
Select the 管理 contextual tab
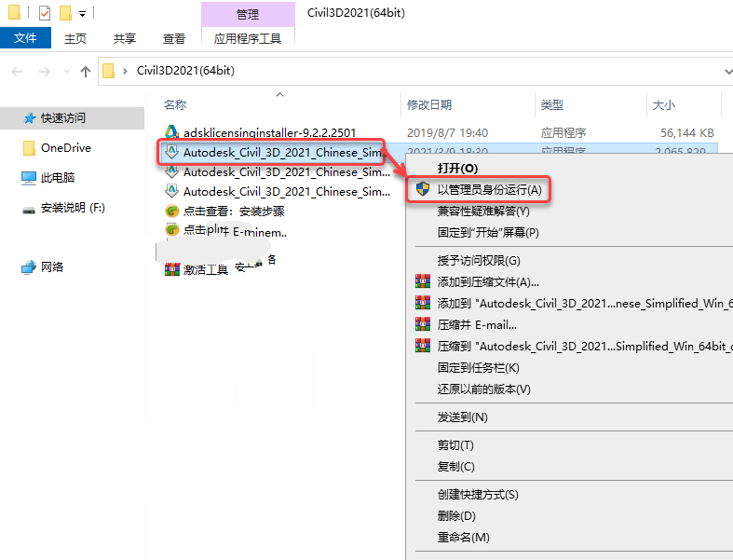click(x=248, y=14)
